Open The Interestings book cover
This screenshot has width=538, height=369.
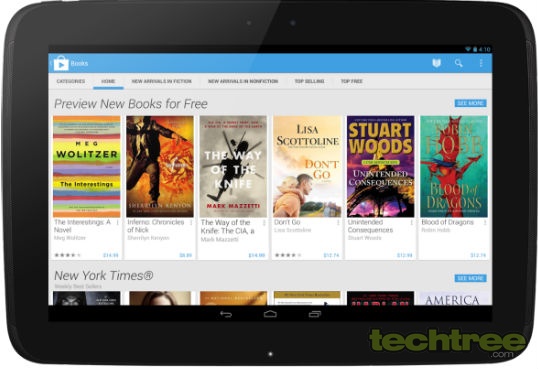(87, 166)
